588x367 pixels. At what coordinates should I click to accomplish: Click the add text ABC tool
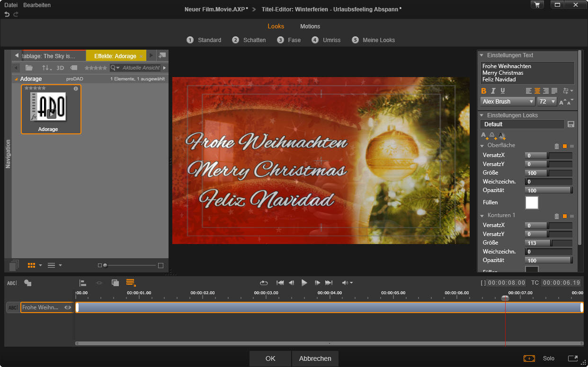click(12, 283)
